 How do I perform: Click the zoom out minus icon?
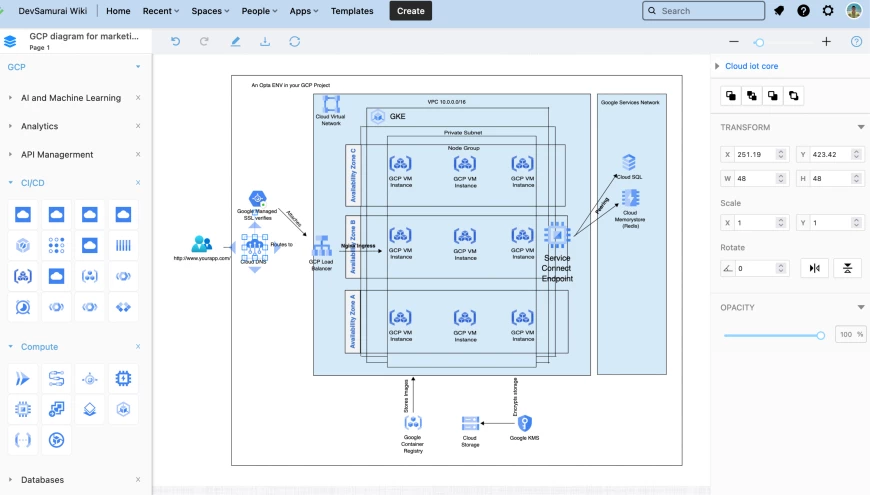pyautogui.click(x=734, y=42)
